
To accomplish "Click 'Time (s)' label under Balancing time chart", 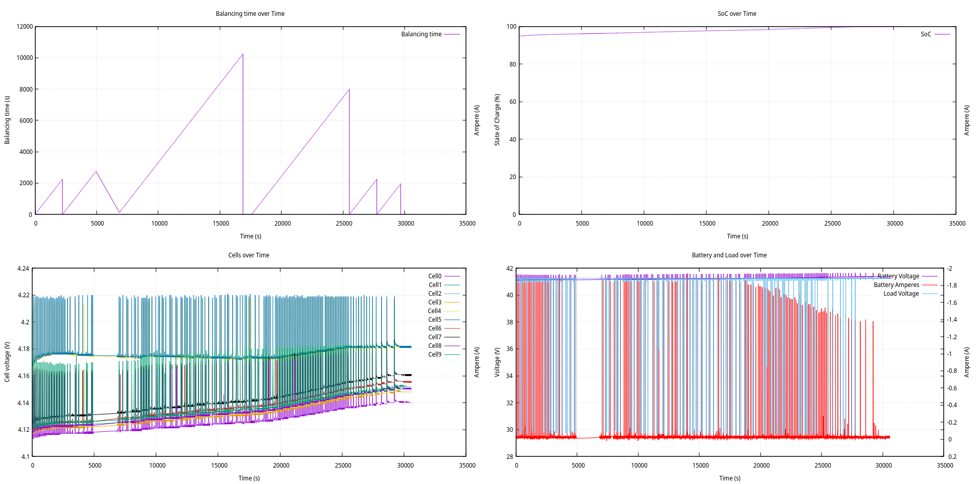I will coord(251,236).
